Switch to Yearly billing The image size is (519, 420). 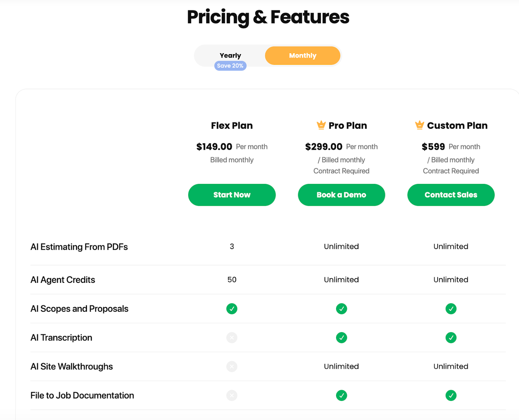pyautogui.click(x=230, y=55)
